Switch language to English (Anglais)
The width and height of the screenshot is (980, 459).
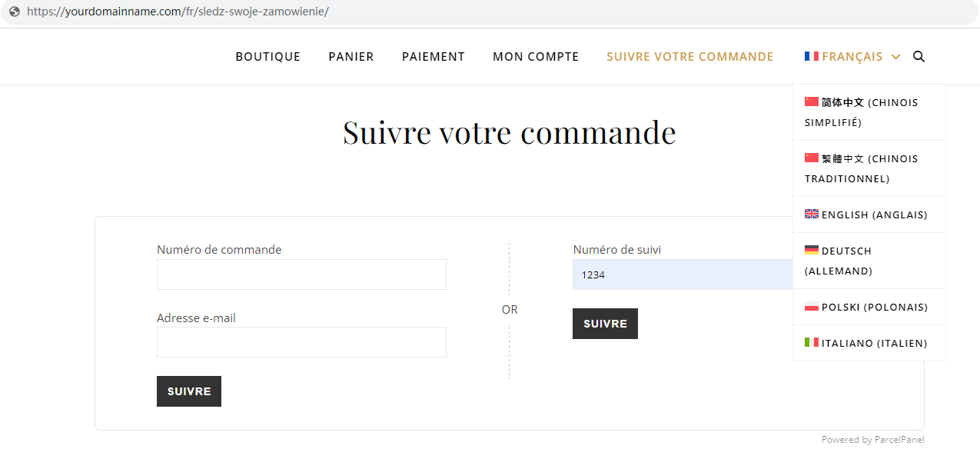(869, 215)
